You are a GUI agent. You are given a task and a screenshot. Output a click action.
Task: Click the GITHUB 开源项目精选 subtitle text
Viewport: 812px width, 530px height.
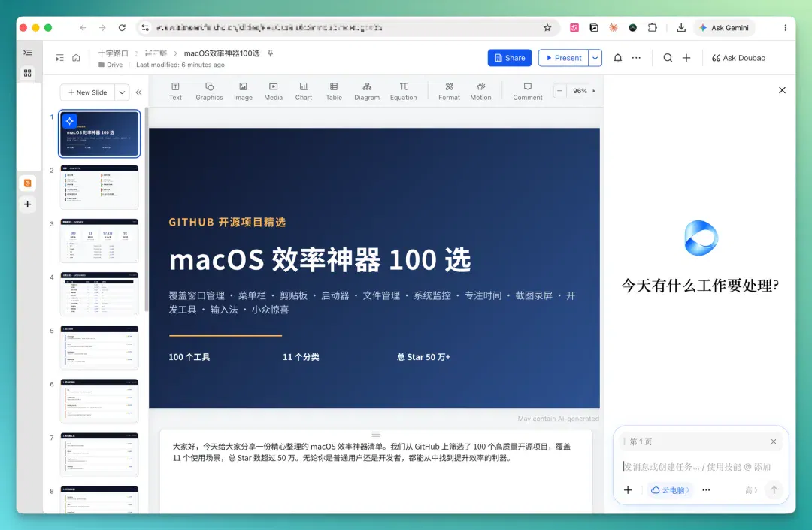pos(227,222)
